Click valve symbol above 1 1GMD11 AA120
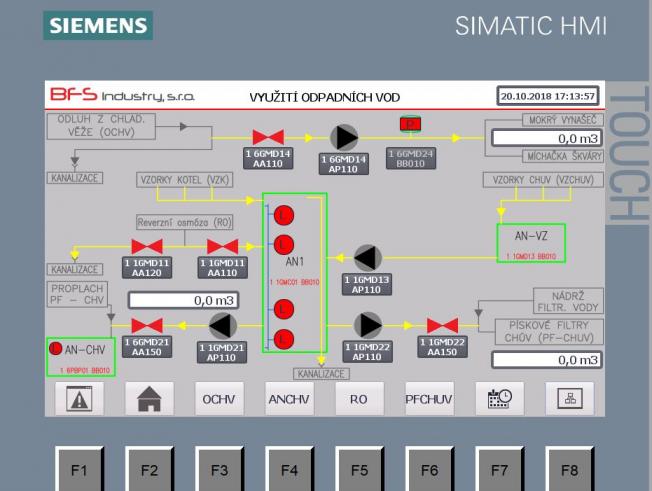 pos(147,247)
